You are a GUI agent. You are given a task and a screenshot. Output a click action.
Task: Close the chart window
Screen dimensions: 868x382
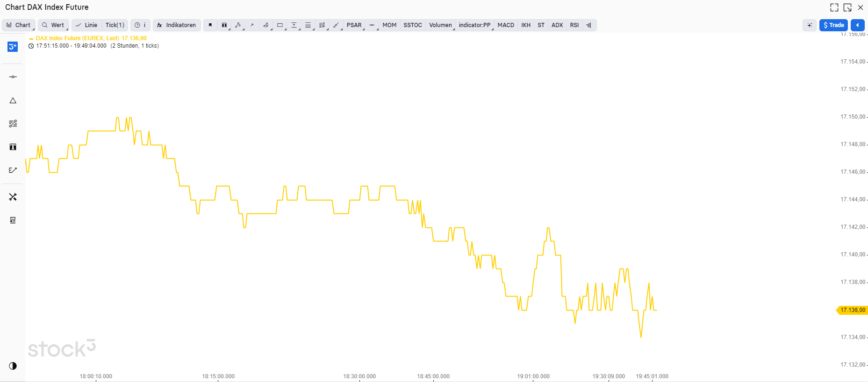861,7
